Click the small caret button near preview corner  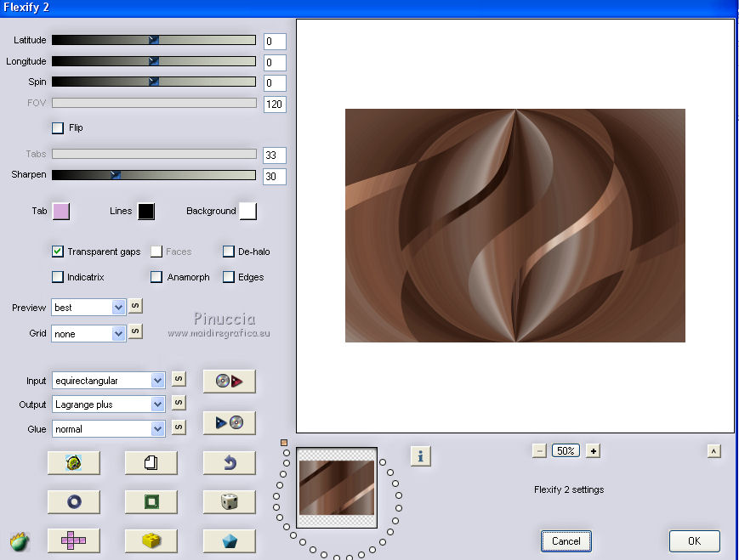713,451
